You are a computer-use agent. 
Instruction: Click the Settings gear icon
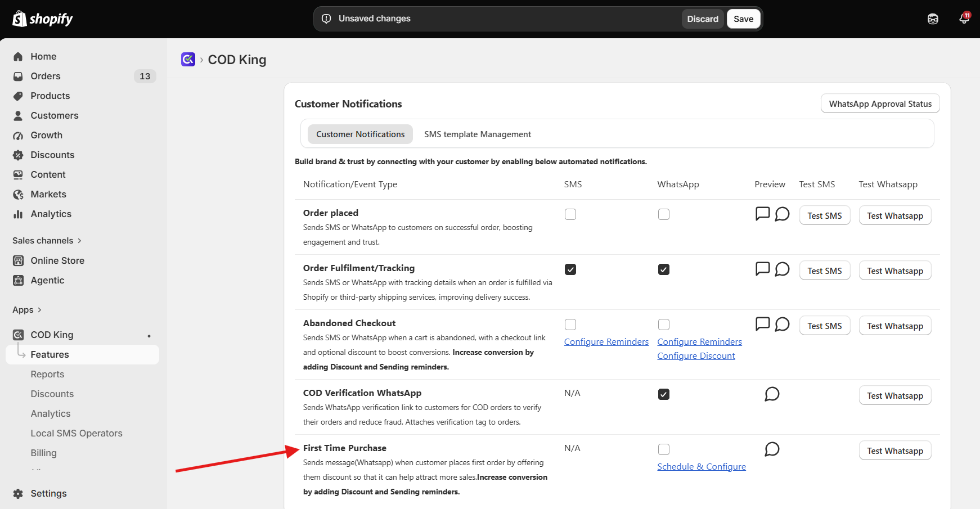18,493
